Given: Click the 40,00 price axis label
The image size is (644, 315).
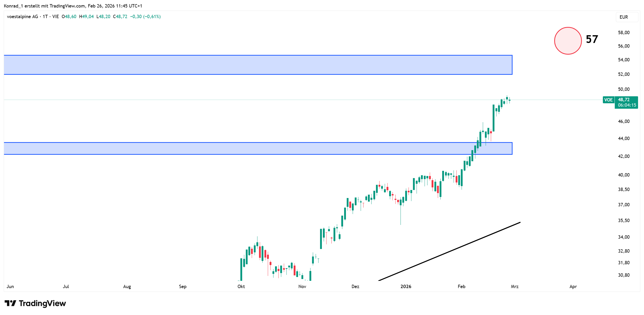Looking at the screenshot, I should point(624,175).
